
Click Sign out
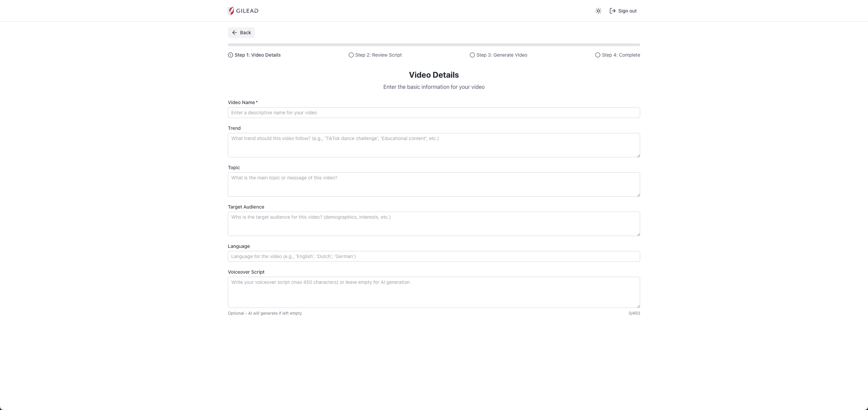tap(627, 11)
